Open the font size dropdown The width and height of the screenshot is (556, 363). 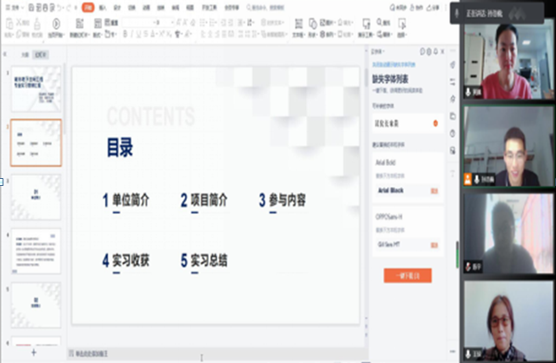click(172, 22)
